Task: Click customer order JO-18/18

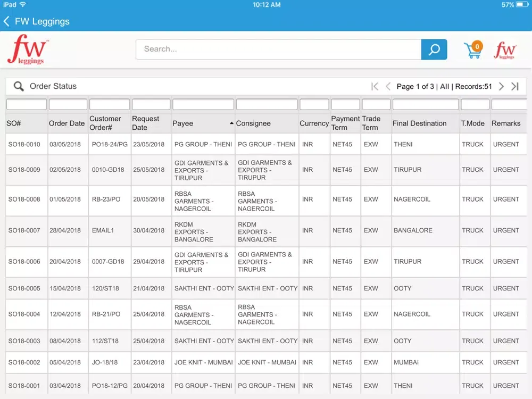Action: (104, 363)
